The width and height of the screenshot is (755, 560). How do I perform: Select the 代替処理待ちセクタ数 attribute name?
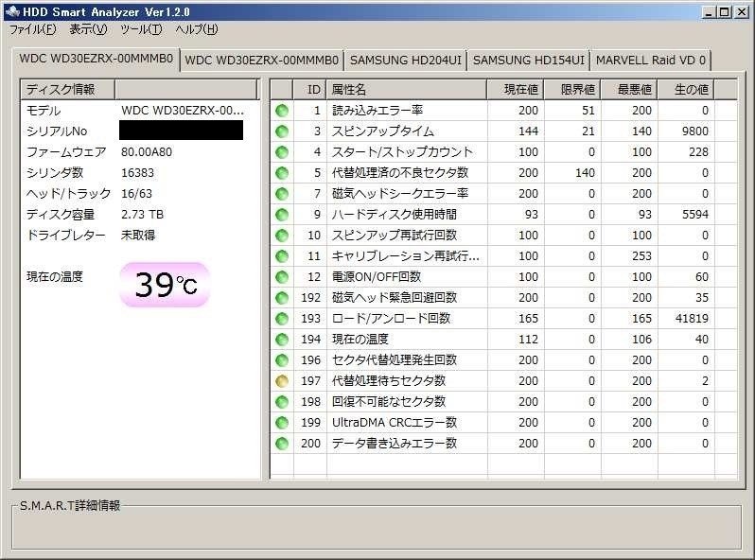[x=389, y=381]
